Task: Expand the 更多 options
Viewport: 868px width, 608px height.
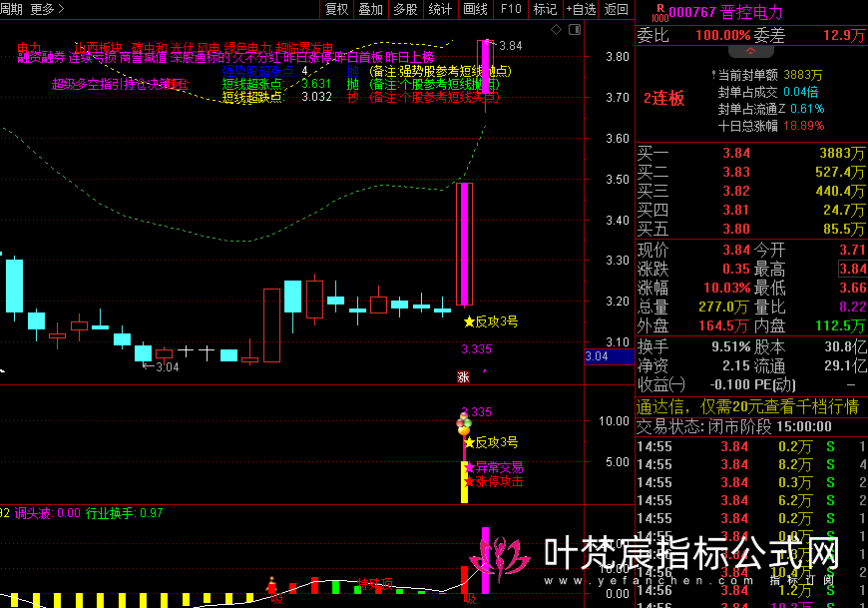Action: [x=47, y=9]
